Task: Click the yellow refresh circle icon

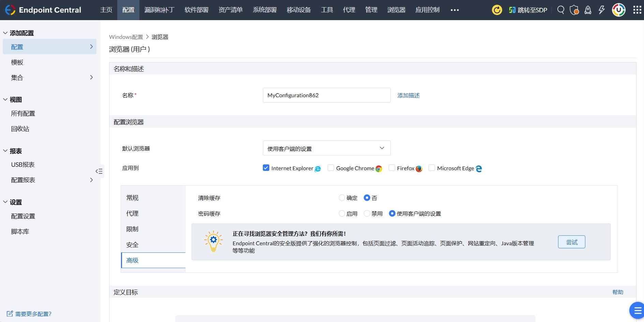Action: 497,10
